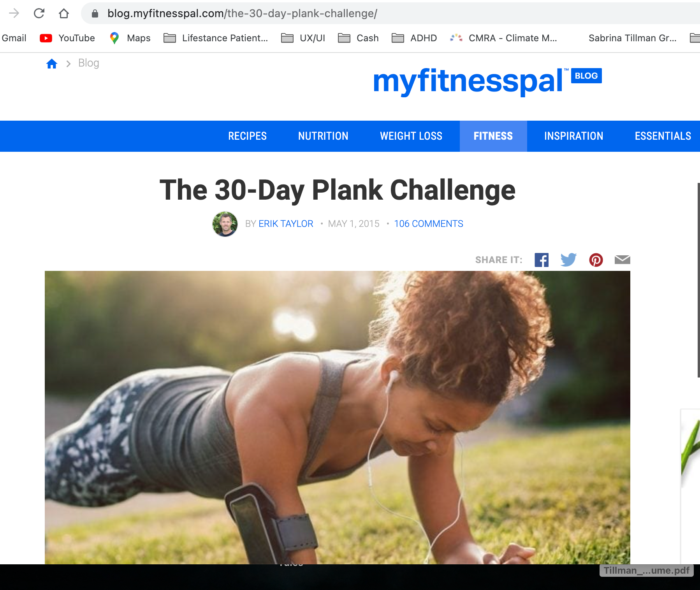Reload the page with refresh icon

(x=39, y=14)
